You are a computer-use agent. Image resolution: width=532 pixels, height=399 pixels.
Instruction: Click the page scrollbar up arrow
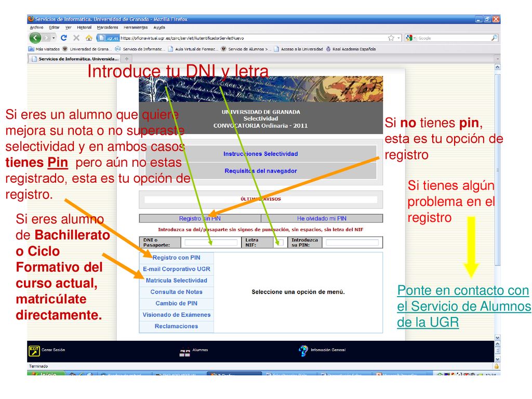click(497, 67)
